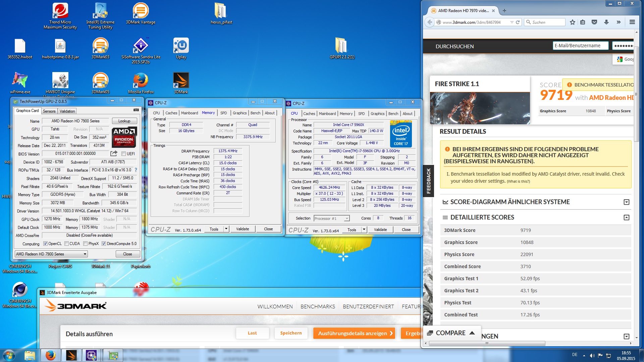The image size is (644, 362).
Task: Open Tools dropdown arrow in Memory CPU-Z
Action: point(226,229)
